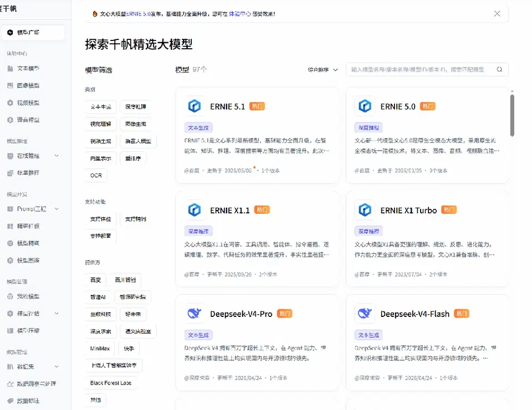Expand the 在线推理 submenu chevron
Viewport: 532px width, 410px height.
[x=57, y=156]
